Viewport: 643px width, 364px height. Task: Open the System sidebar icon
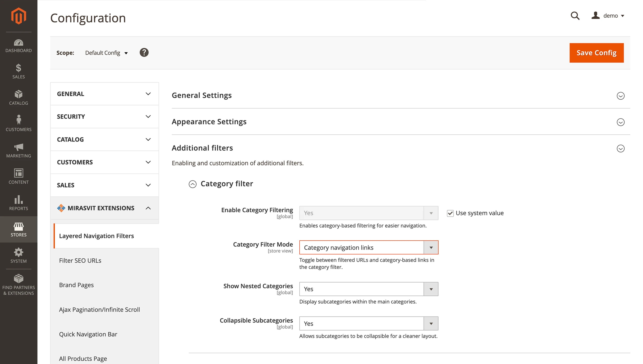coord(18,256)
